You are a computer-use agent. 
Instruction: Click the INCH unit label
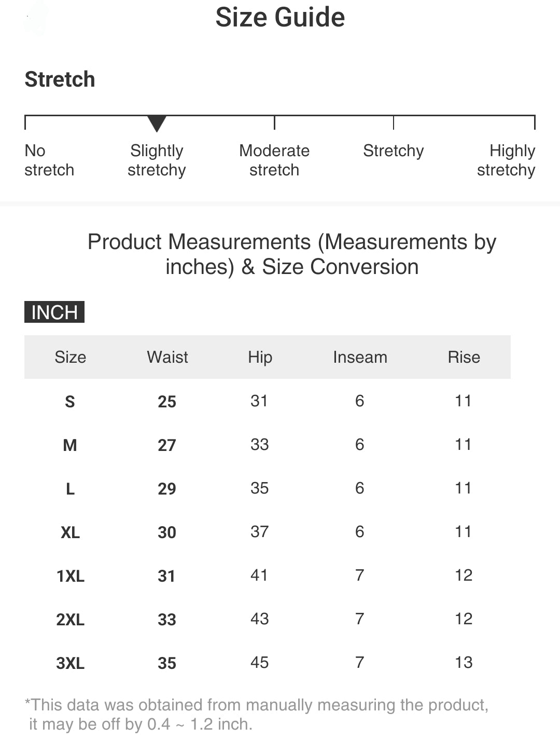[54, 312]
